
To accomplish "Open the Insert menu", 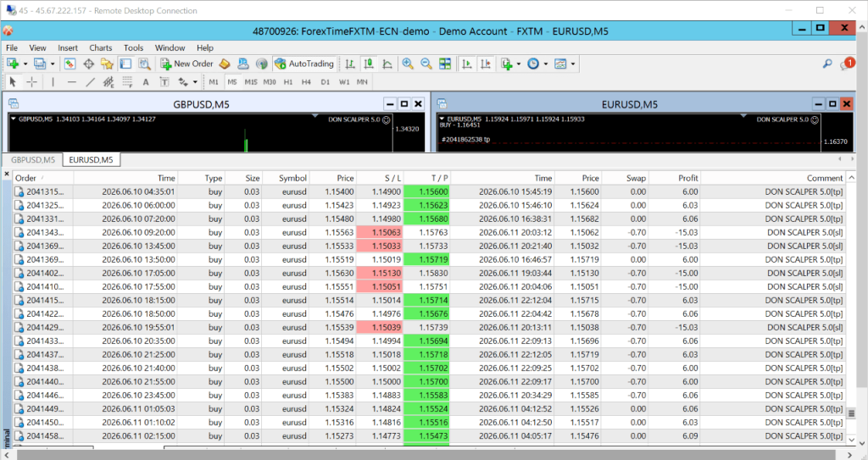I will (68, 47).
